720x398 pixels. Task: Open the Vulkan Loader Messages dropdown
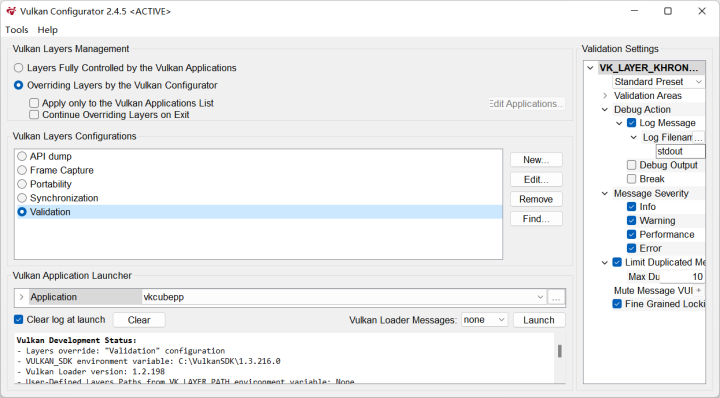click(484, 320)
